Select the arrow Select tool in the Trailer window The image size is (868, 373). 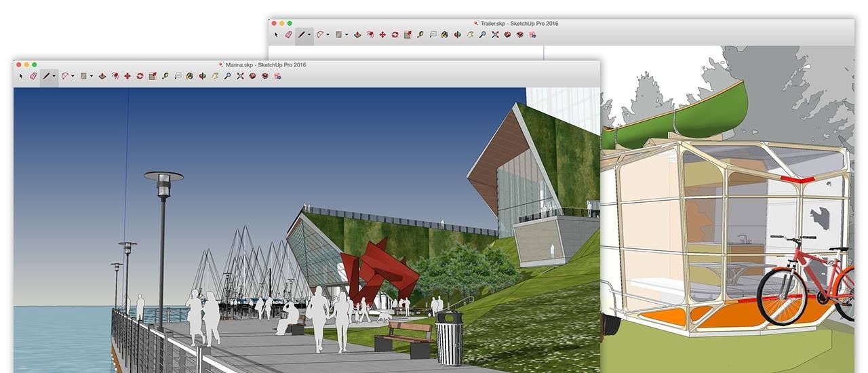pos(276,35)
